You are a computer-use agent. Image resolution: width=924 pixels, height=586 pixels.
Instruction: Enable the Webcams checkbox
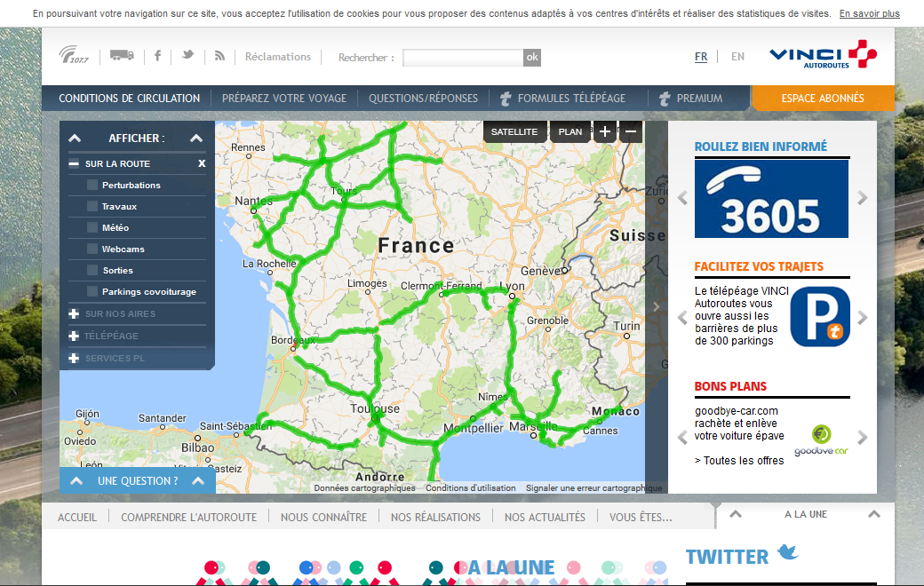click(x=92, y=249)
